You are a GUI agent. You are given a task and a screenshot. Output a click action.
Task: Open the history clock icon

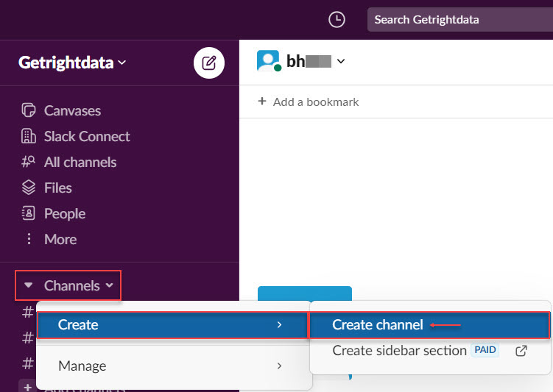click(x=337, y=20)
